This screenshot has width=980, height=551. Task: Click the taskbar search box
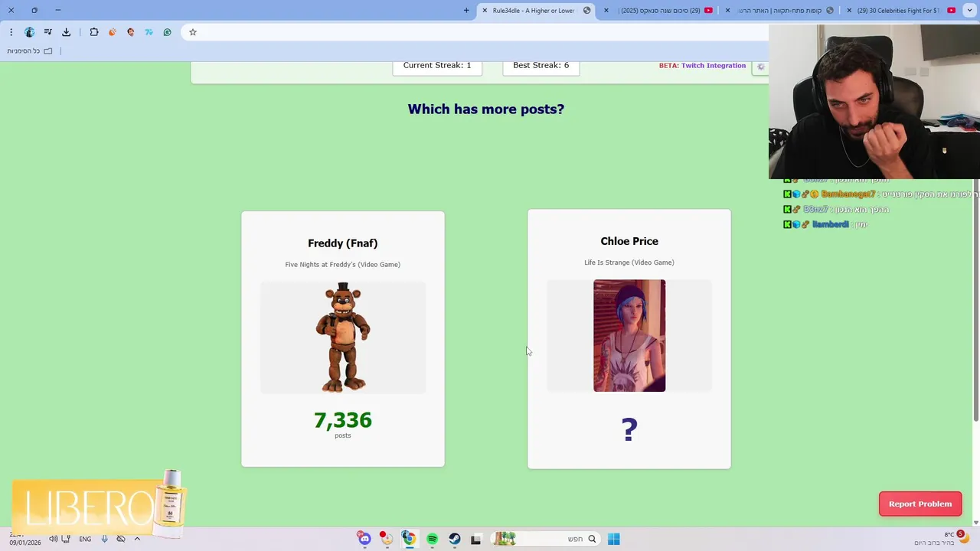tap(544, 539)
